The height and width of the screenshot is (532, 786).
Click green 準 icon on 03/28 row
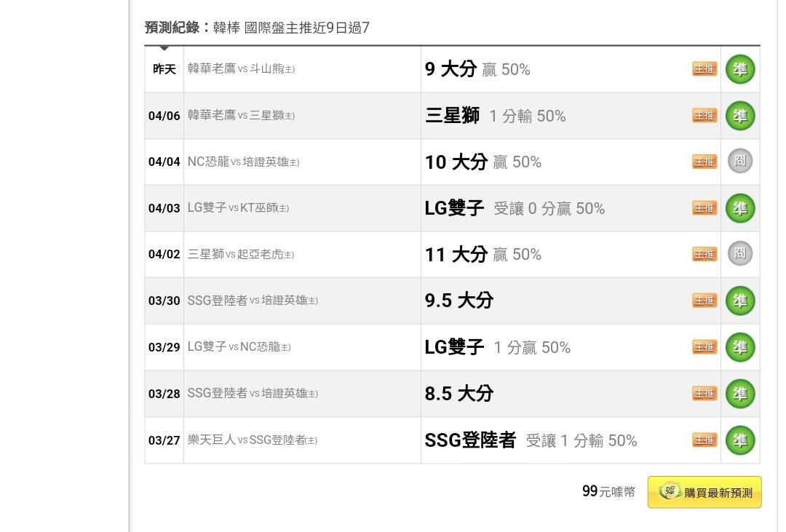(740, 394)
